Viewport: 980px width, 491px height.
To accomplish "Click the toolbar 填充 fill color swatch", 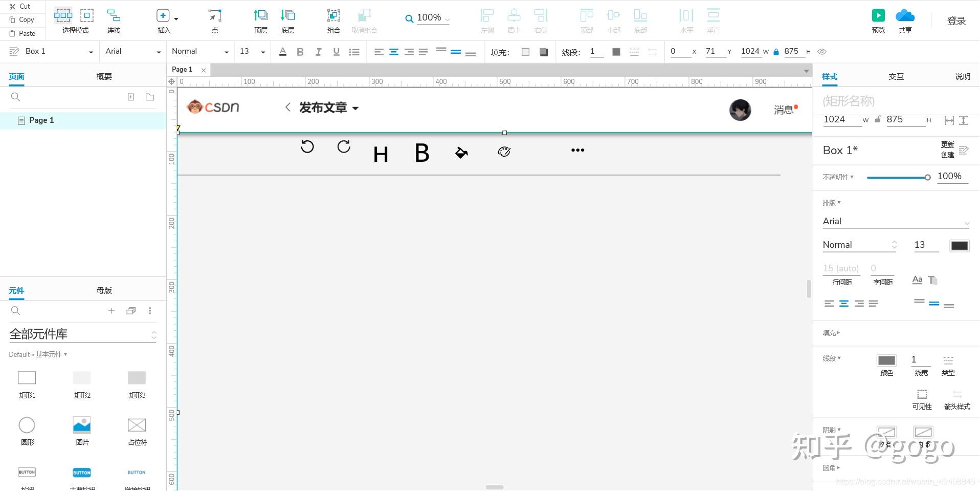I will 525,52.
